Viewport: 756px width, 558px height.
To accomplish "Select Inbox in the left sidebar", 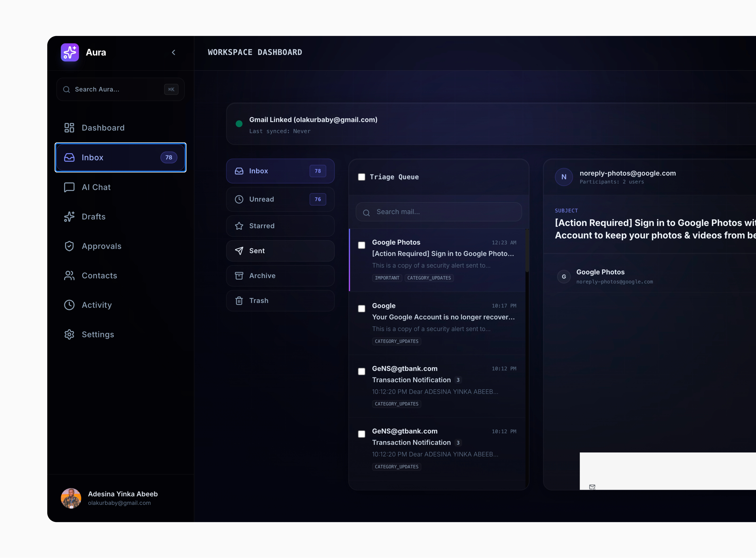I will (120, 157).
